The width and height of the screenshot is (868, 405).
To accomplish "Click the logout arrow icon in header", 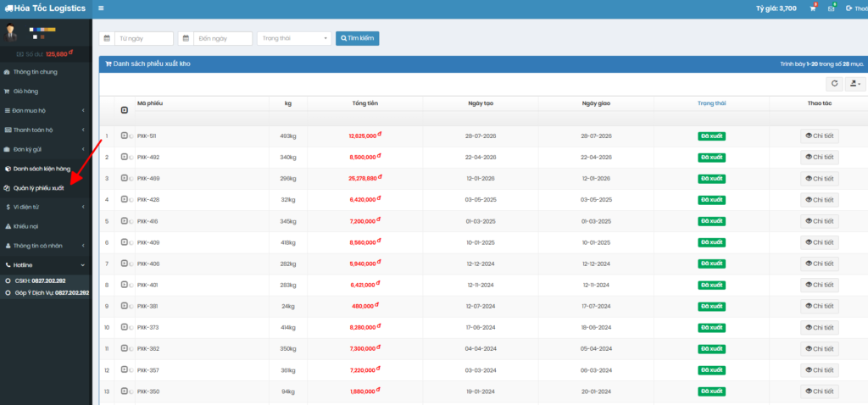I will click(x=849, y=8).
